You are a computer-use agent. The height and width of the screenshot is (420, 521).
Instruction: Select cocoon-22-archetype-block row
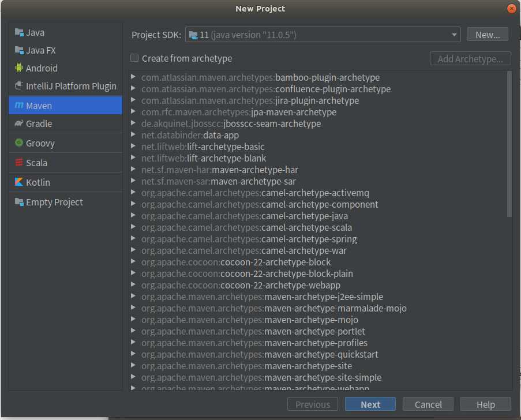coord(318,262)
